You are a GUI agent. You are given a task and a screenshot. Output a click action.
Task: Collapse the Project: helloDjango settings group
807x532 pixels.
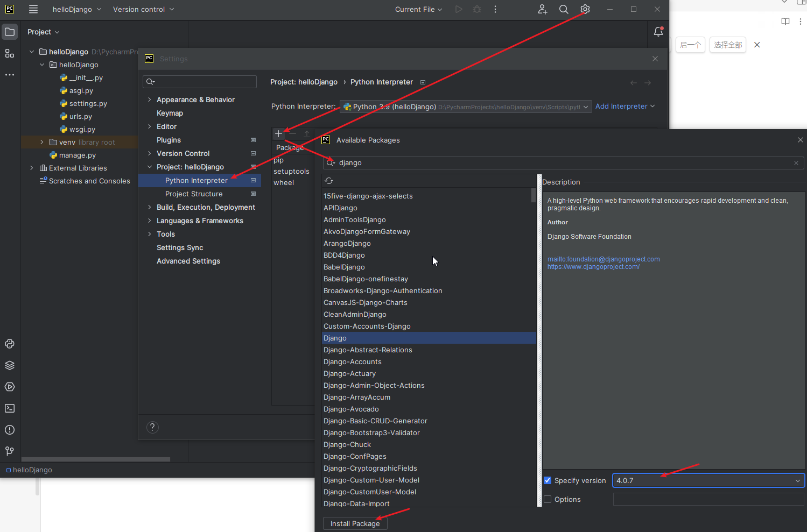click(x=150, y=167)
